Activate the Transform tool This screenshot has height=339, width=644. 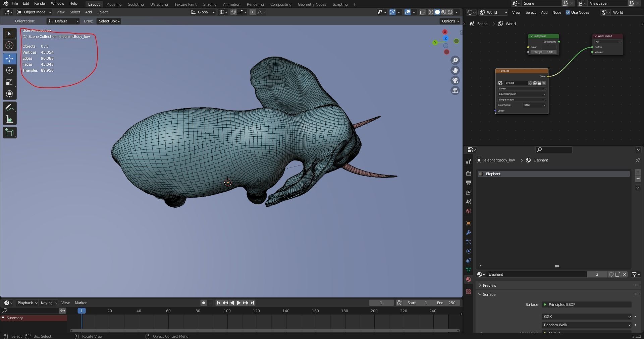9,94
